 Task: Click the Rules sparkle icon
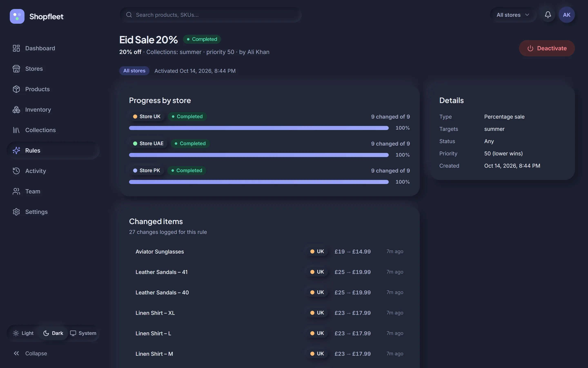pos(16,150)
